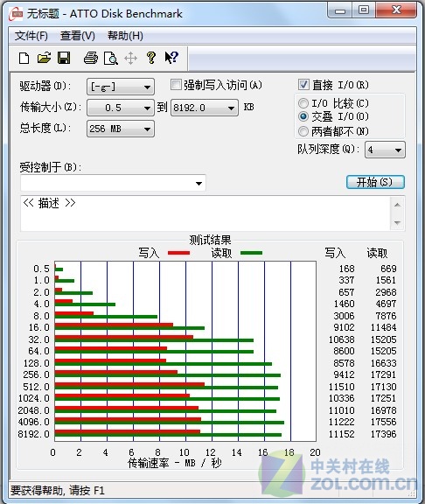Click the red 写入 legend swatch
Image resolution: width=425 pixels, height=504 pixels.
coord(178,253)
